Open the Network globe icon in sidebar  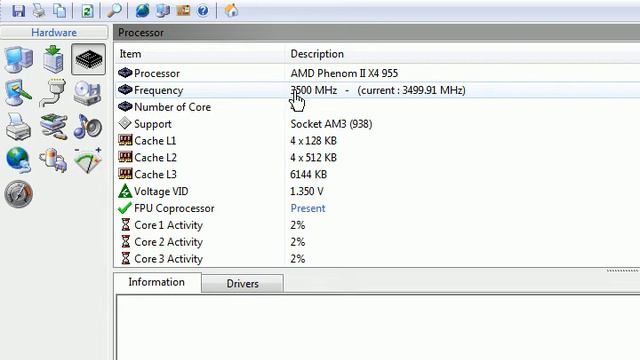pyautogui.click(x=18, y=160)
